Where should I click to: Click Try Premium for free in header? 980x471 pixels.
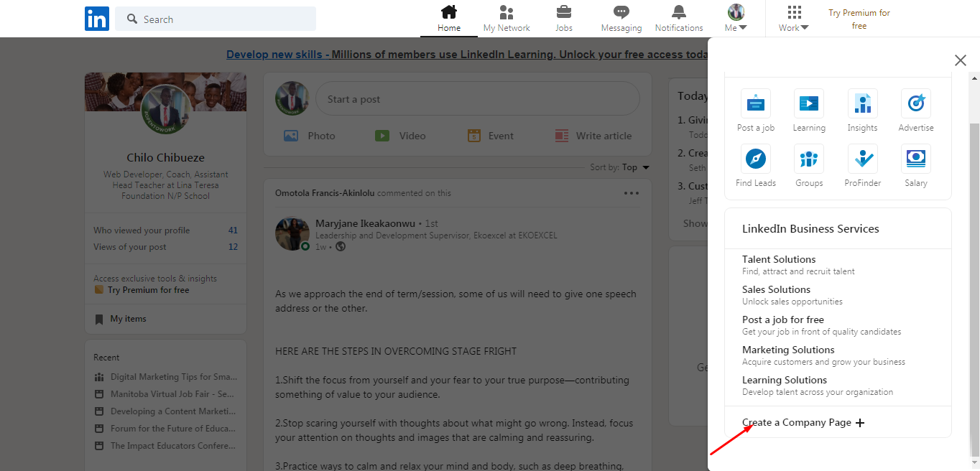click(859, 19)
